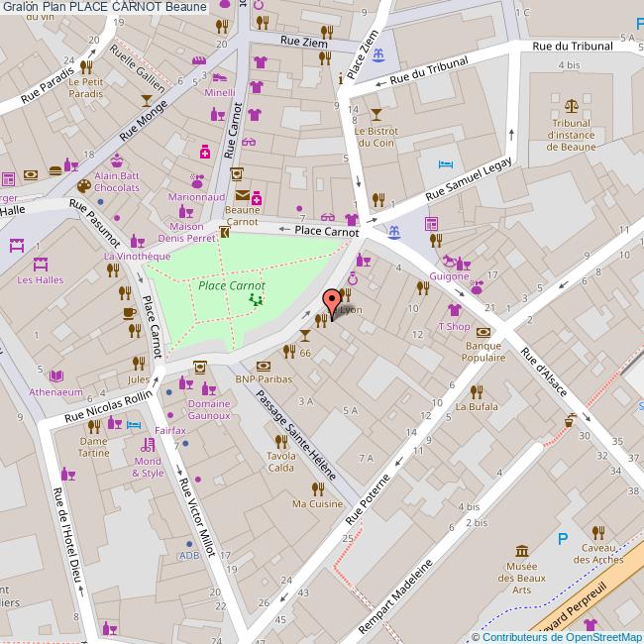Open the Alain Batt Chocolats shop icon

(117, 161)
